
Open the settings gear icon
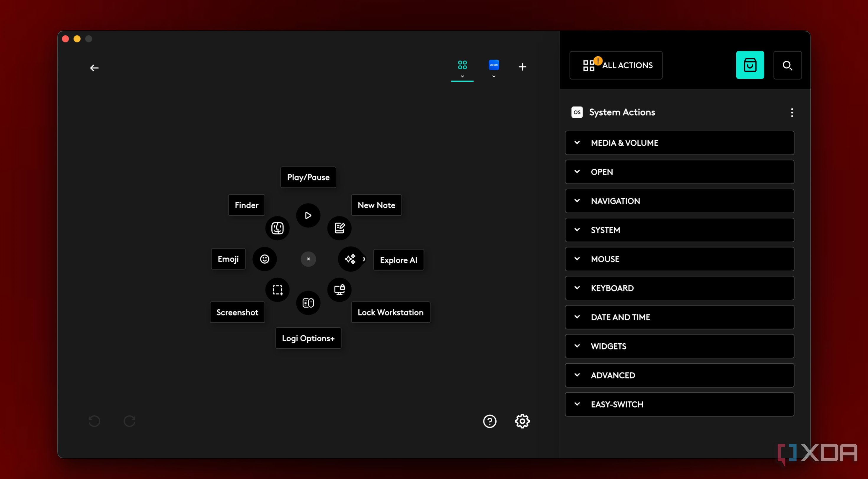click(x=522, y=421)
